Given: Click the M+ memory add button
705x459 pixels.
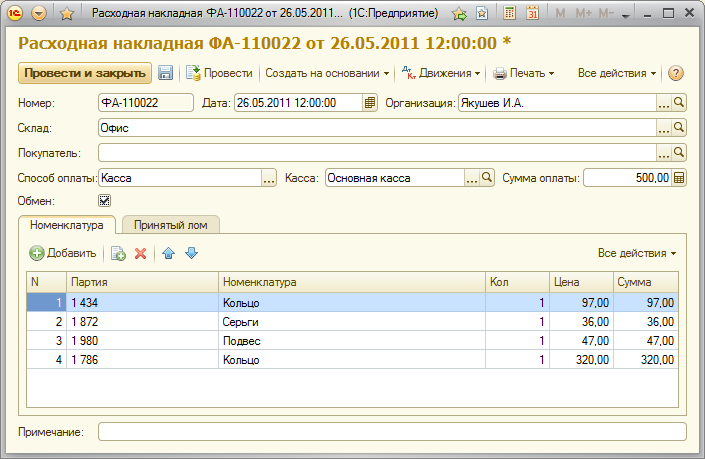Looking at the screenshot, I should point(584,13).
